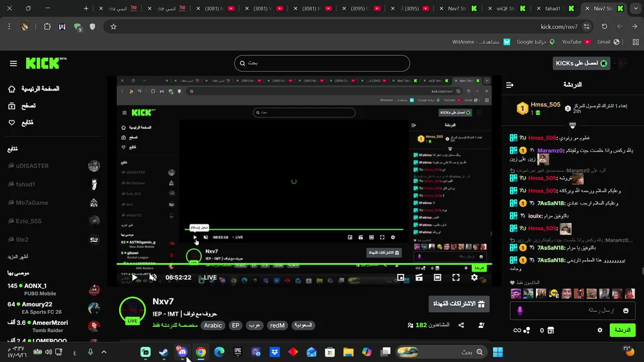Screen dimensions: 644x362
Task: Open the Kick sidebar hamburger menu
Action: [14, 63]
